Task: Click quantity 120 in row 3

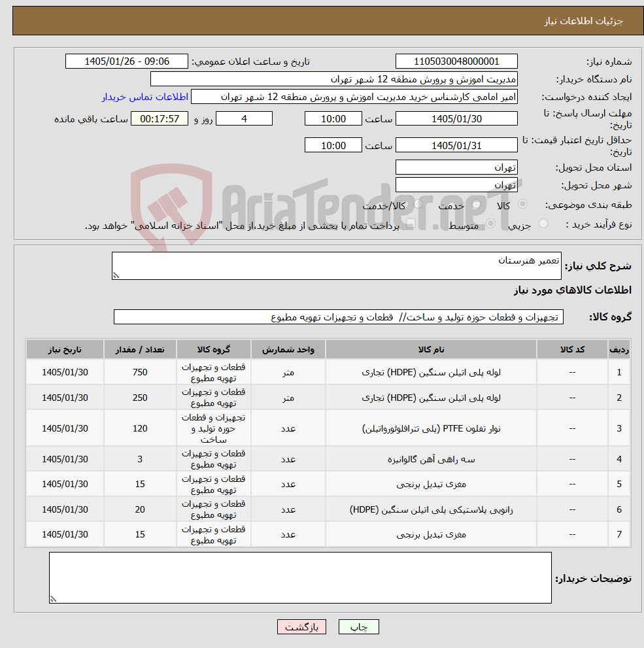Action: coord(140,428)
